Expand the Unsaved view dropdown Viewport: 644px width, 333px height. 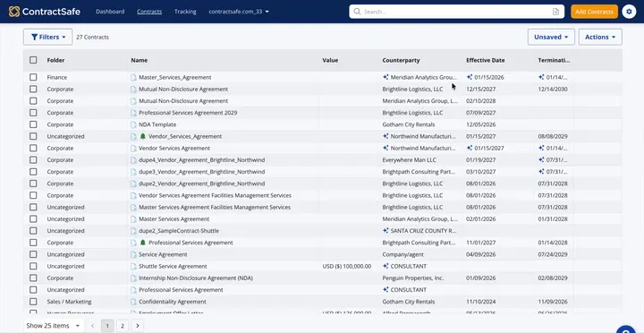(x=551, y=37)
